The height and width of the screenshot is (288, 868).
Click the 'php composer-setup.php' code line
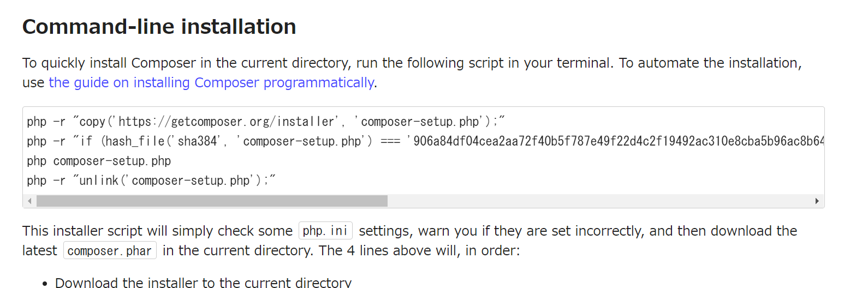(99, 161)
